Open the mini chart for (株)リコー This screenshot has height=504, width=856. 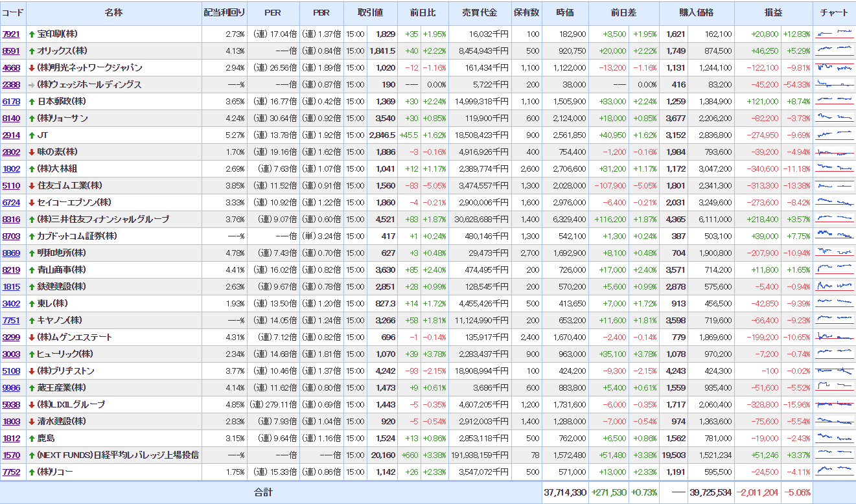click(x=834, y=472)
